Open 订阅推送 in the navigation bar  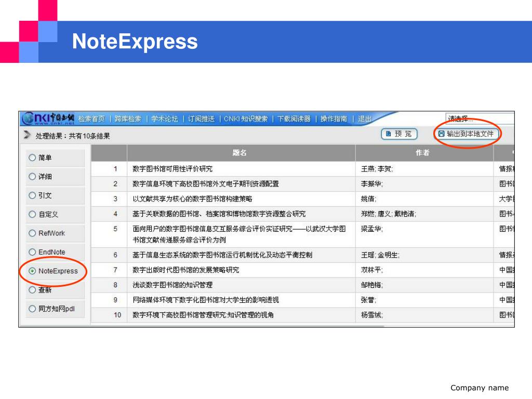[x=201, y=119]
